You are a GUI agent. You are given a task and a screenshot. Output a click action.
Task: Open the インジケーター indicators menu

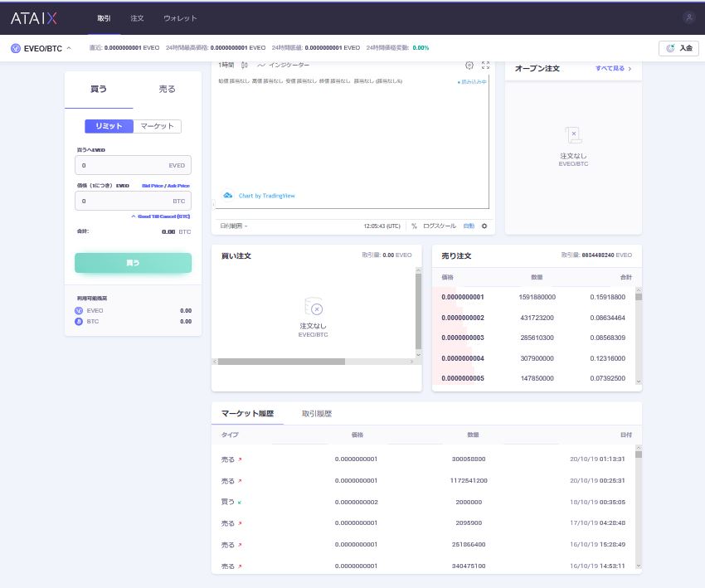click(284, 66)
